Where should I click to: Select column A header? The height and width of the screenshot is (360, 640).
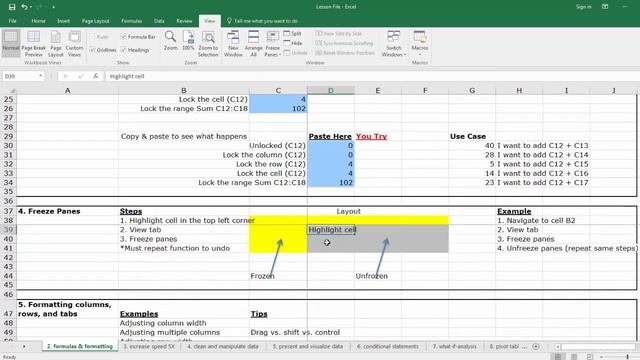click(x=67, y=90)
